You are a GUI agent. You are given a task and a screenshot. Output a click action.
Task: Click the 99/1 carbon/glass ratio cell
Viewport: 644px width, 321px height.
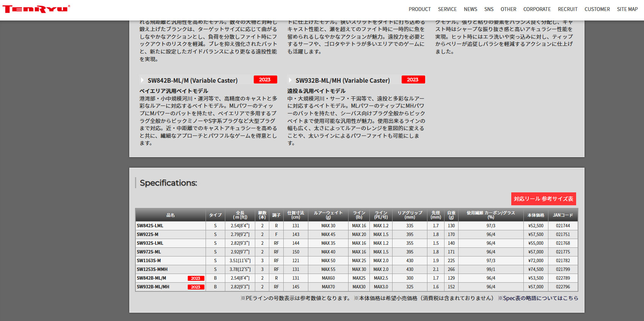pyautogui.click(x=491, y=269)
